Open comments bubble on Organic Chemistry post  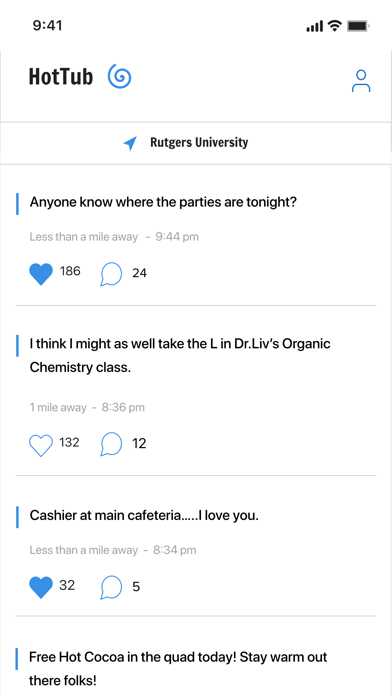point(111,444)
